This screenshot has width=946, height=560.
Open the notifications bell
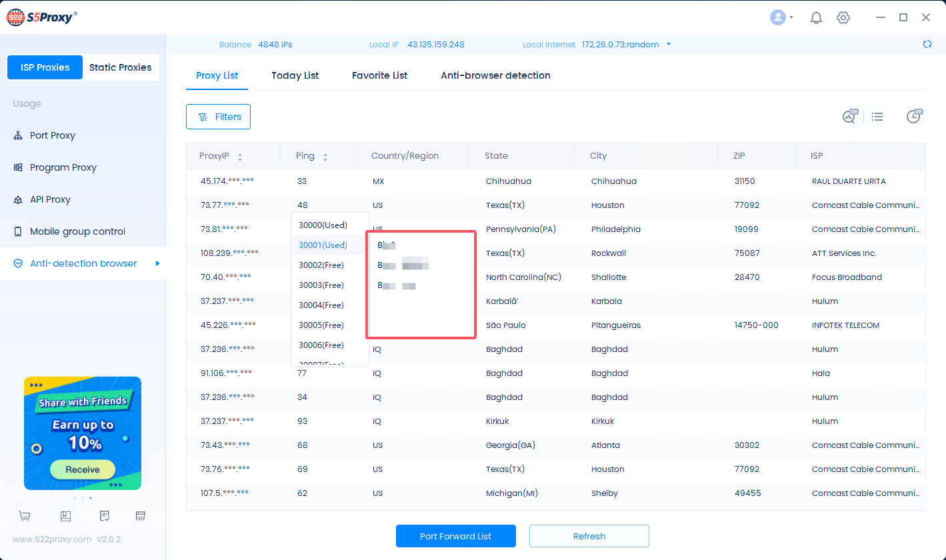click(x=816, y=18)
